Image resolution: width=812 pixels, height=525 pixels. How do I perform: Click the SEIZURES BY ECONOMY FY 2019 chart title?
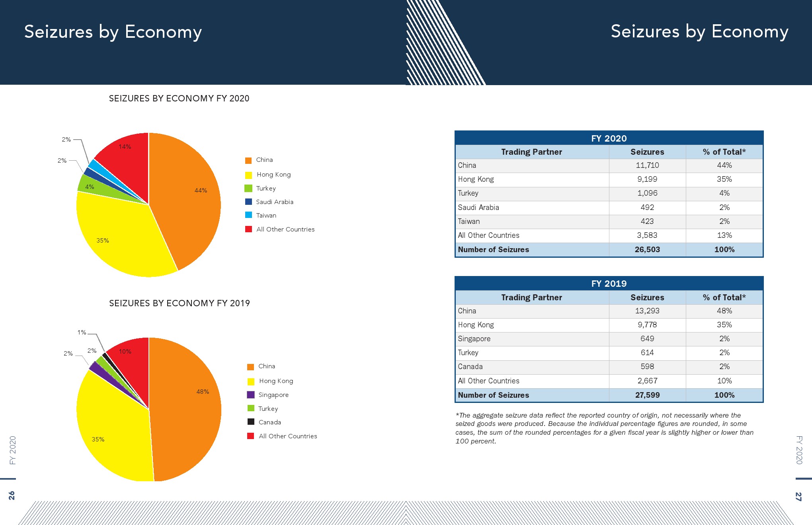pyautogui.click(x=180, y=303)
